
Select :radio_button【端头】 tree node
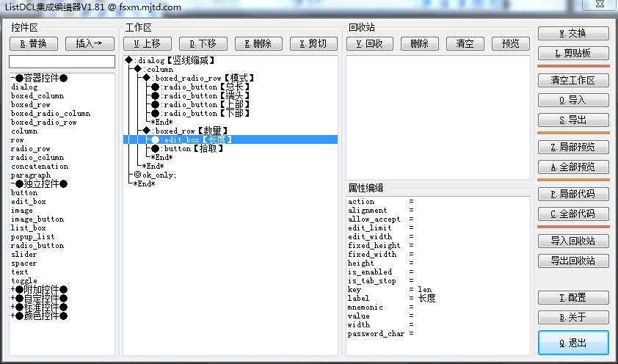(201, 95)
